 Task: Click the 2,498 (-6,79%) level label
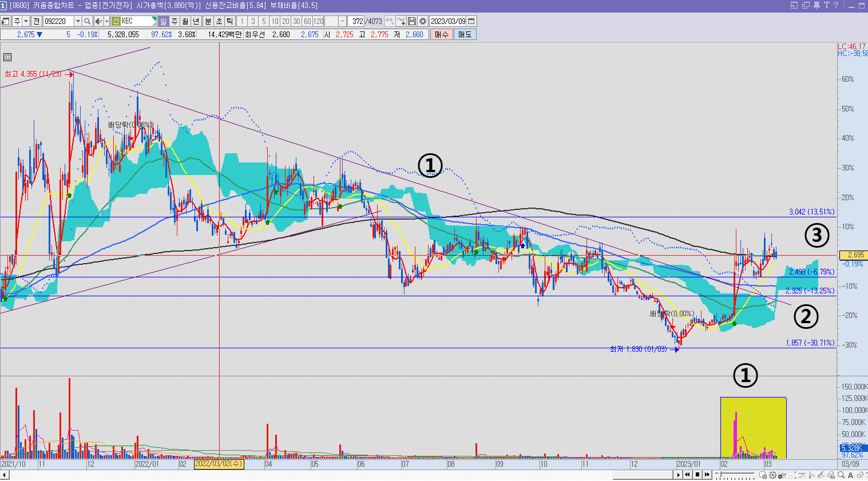click(811, 272)
